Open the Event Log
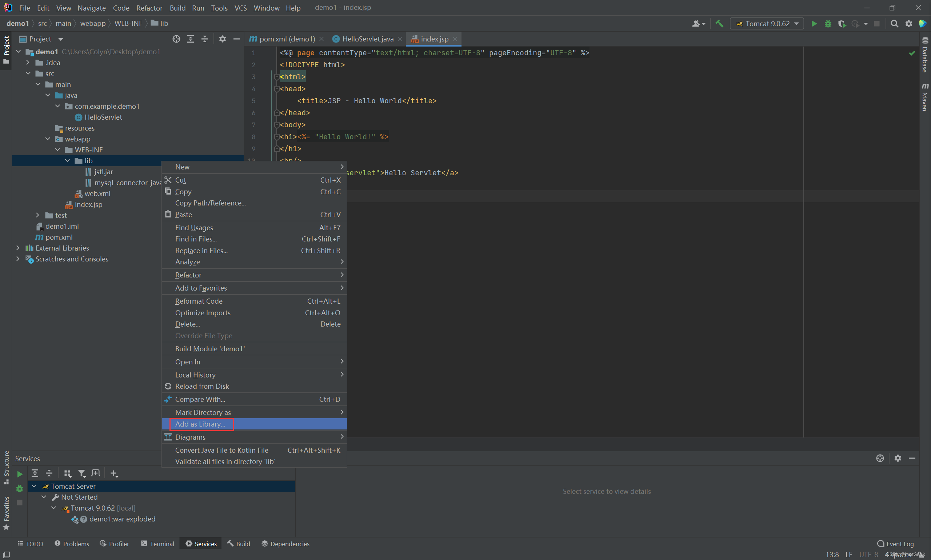 (x=895, y=543)
